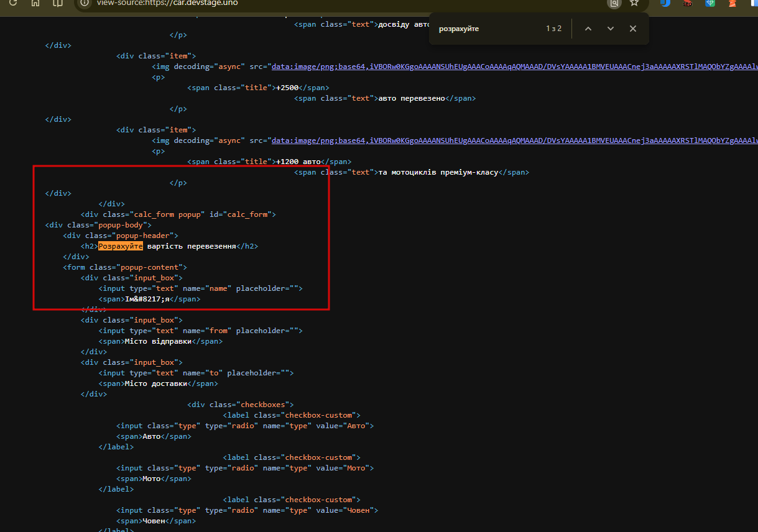Open the red SEO extension icon
758x532 pixels.
click(688, 3)
